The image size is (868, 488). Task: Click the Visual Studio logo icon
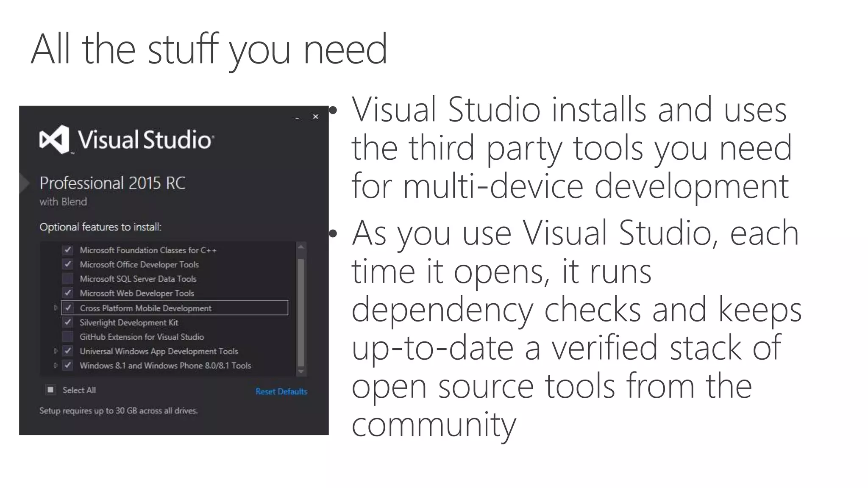(54, 139)
